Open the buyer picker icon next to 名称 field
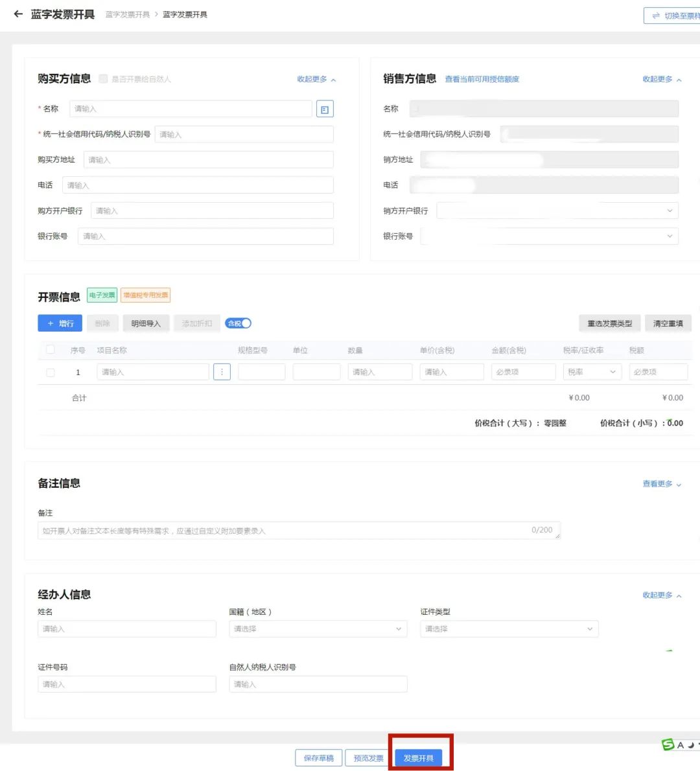700x771 pixels. [324, 108]
